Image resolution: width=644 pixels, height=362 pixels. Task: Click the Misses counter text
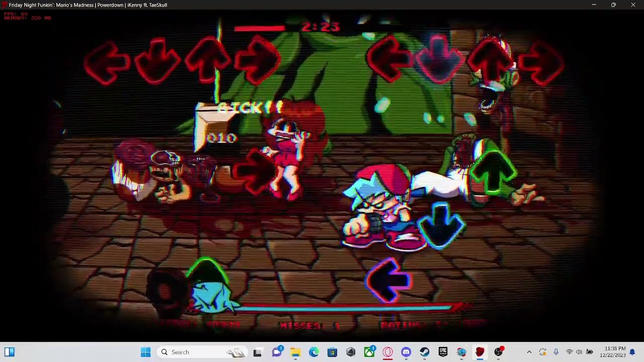pyautogui.click(x=310, y=325)
